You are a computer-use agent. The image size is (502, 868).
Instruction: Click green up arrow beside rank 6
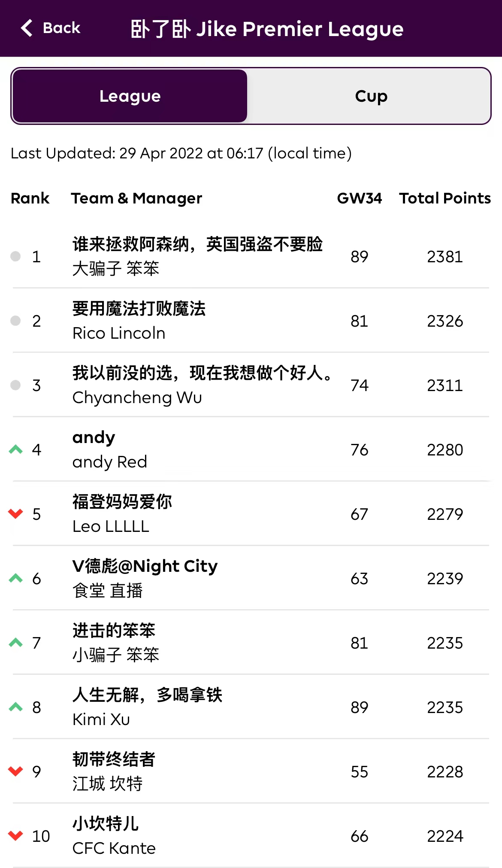click(x=16, y=578)
